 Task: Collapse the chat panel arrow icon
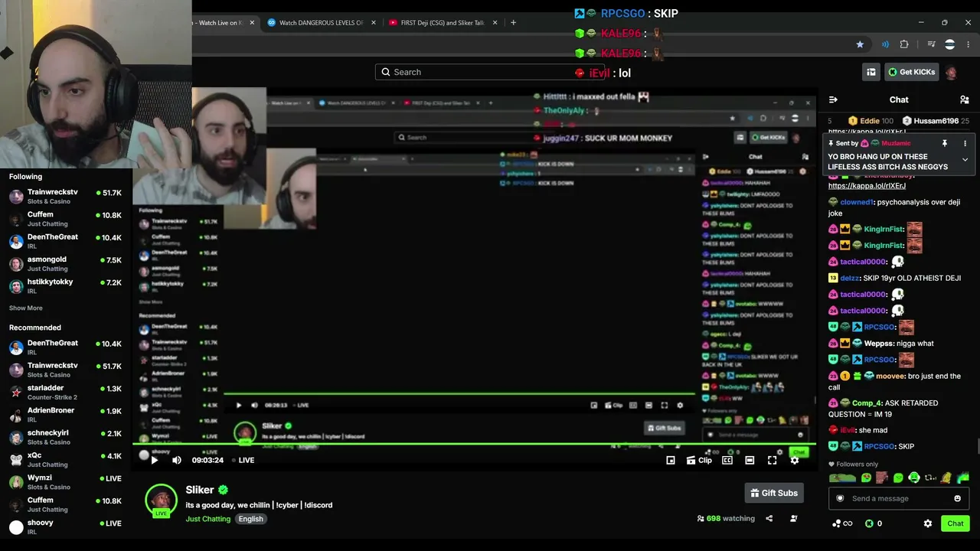tap(833, 99)
